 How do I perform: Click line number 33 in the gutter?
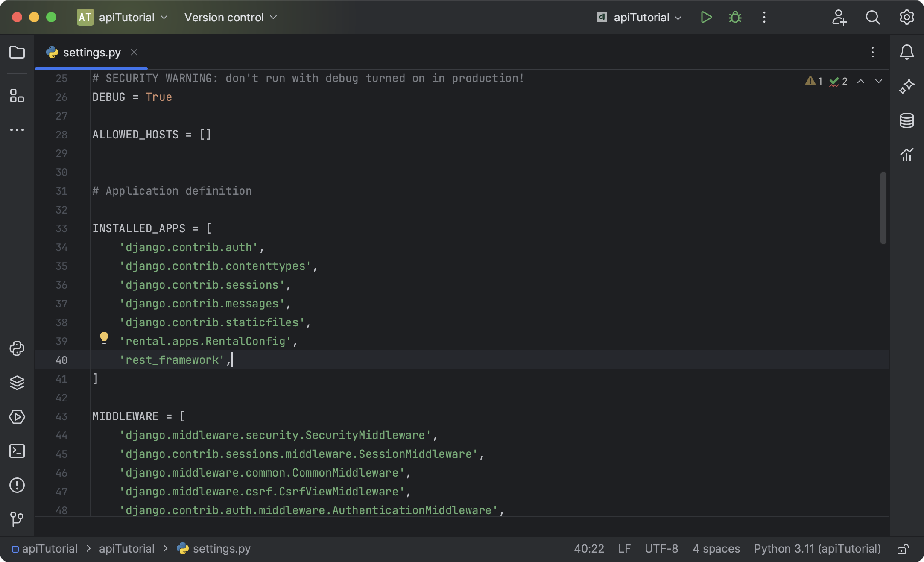pyautogui.click(x=61, y=228)
